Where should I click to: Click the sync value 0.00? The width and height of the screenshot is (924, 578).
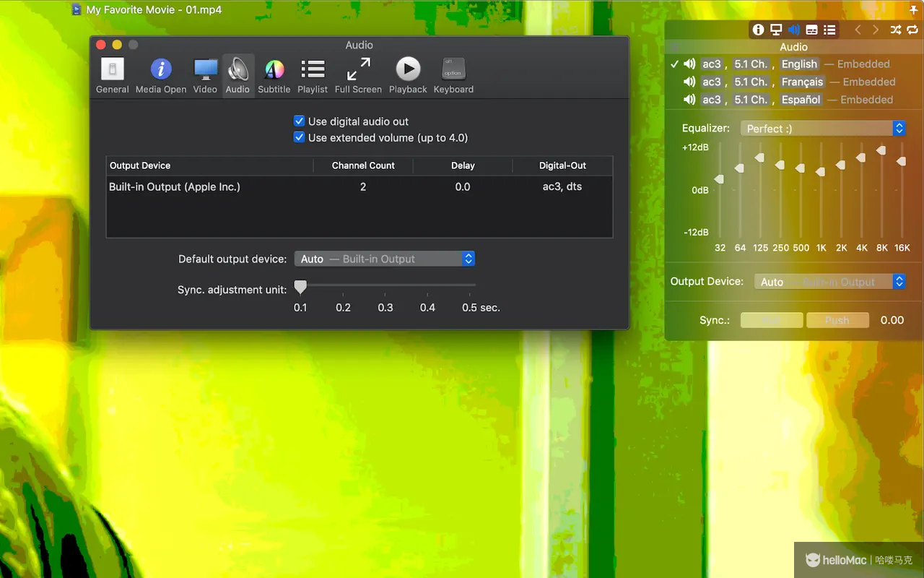(x=892, y=320)
